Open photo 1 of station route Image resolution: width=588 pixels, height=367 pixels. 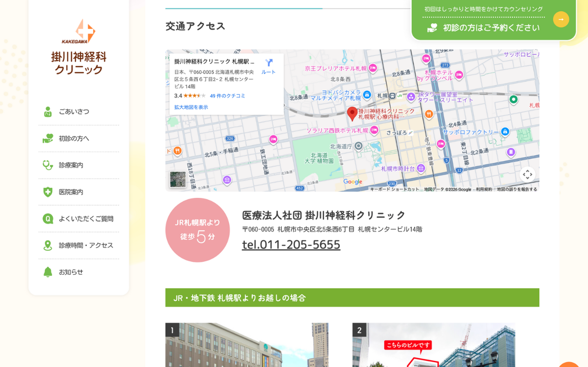pos(247,345)
